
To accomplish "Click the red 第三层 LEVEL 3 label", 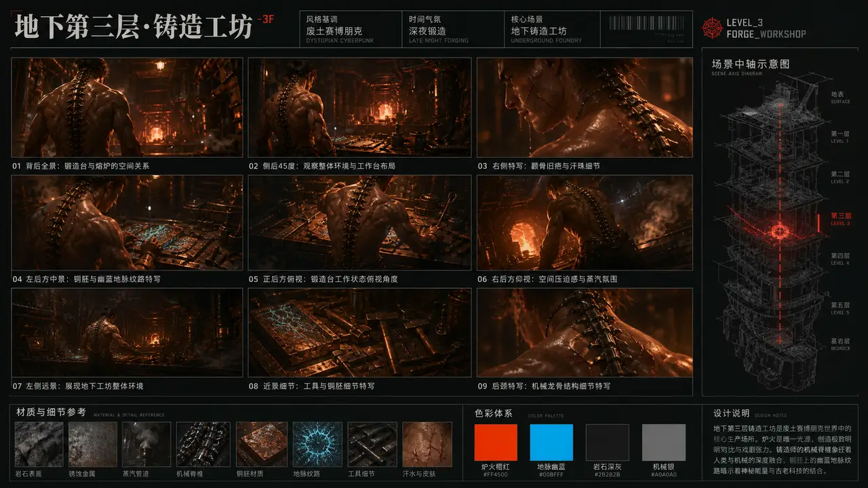I will coord(840,218).
